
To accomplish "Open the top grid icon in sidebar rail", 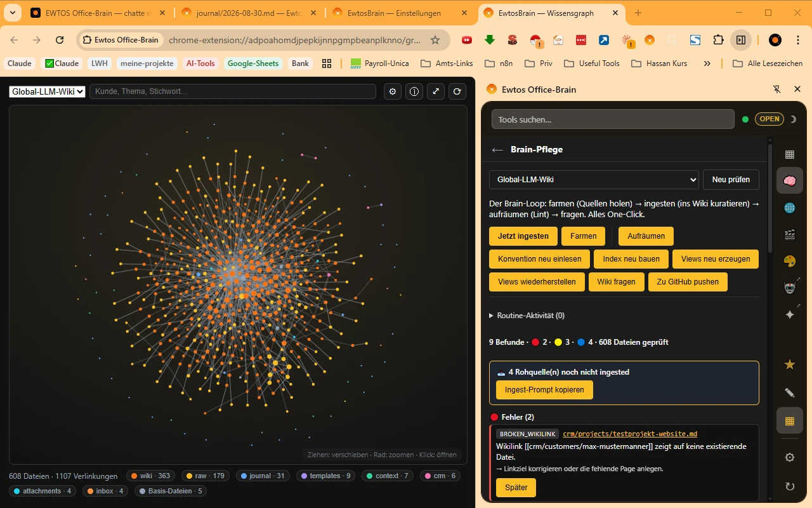I will click(790, 154).
